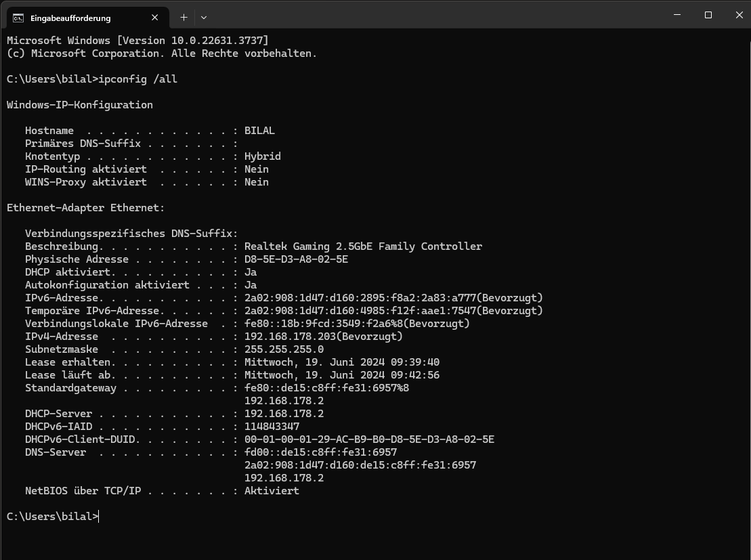Screen dimensions: 751x560
Task: Click the DHCPv6-IAID value 114843347
Action: coord(272,427)
